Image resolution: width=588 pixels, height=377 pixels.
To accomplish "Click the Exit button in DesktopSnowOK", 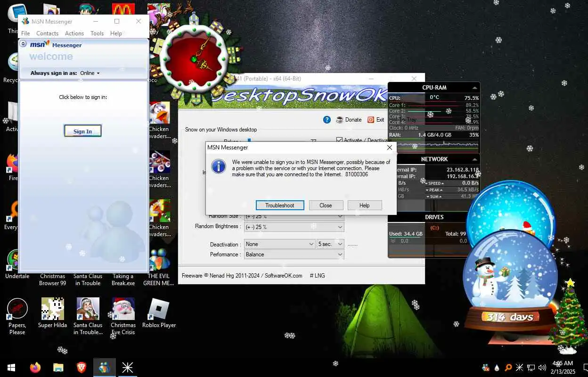I will [x=376, y=120].
